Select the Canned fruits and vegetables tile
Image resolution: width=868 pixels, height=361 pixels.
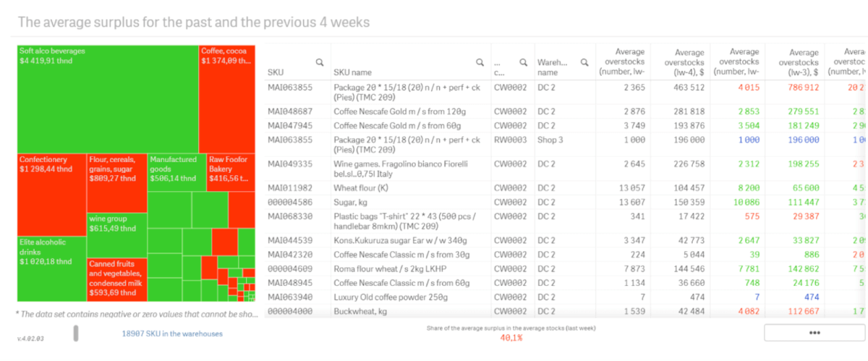116,279
